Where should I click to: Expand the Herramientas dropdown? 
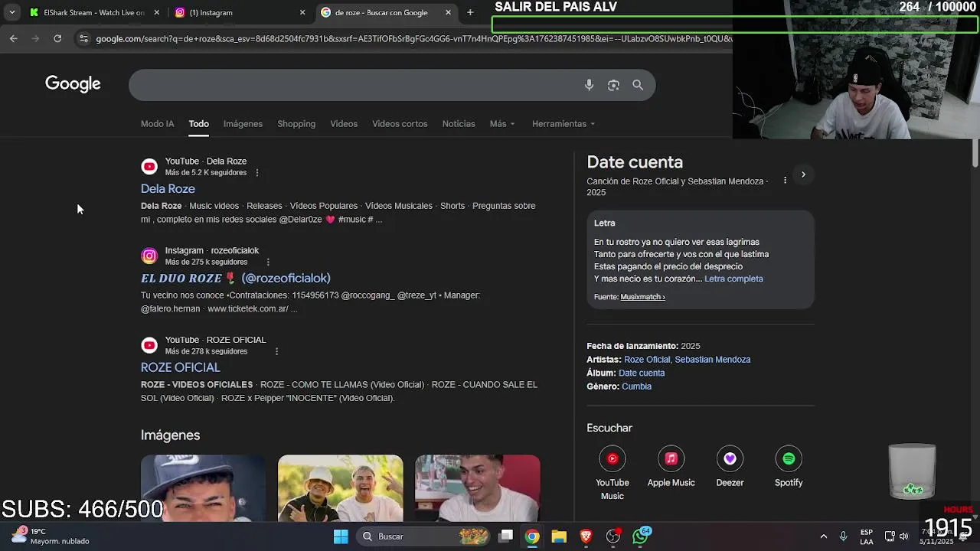point(563,124)
